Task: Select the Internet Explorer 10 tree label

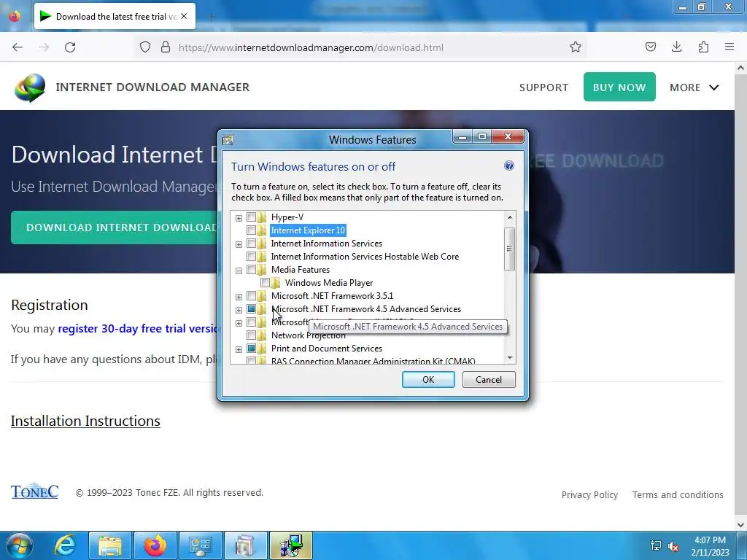Action: [x=308, y=230]
